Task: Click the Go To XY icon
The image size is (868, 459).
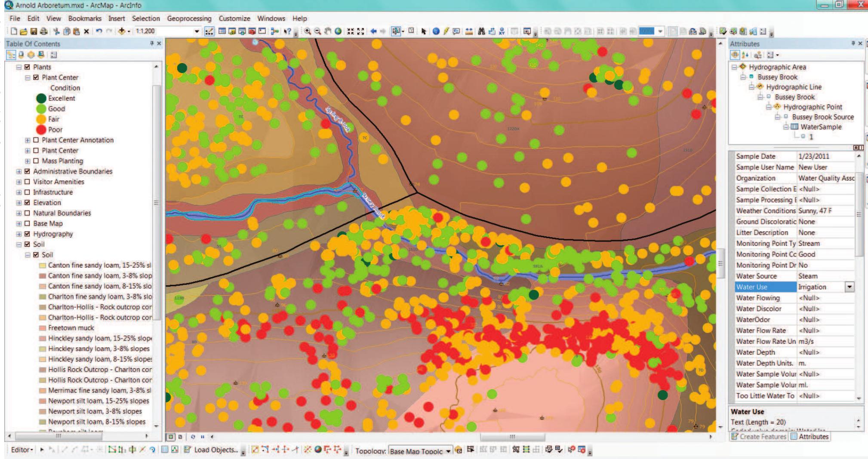Action: tap(502, 31)
